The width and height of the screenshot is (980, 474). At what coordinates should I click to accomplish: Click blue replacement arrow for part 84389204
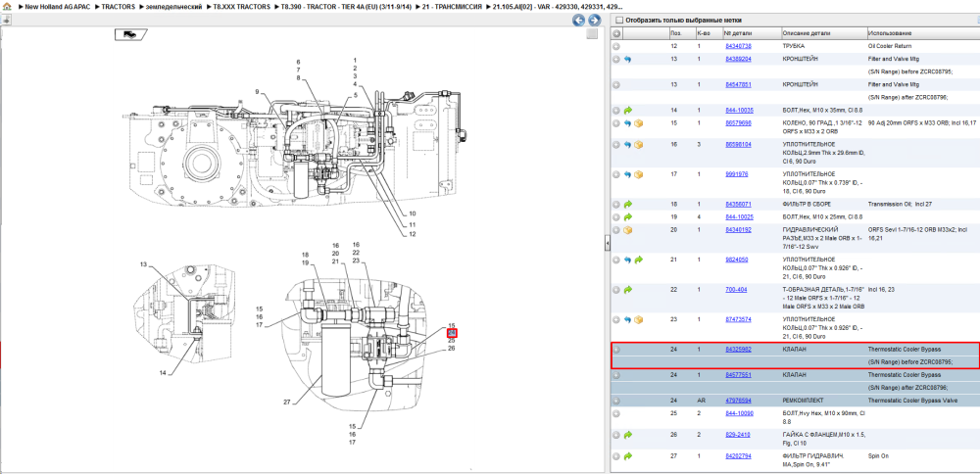pos(627,59)
